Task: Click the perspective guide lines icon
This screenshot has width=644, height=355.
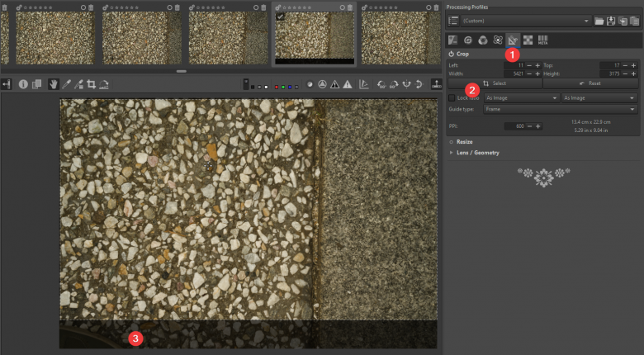Action: coord(364,84)
